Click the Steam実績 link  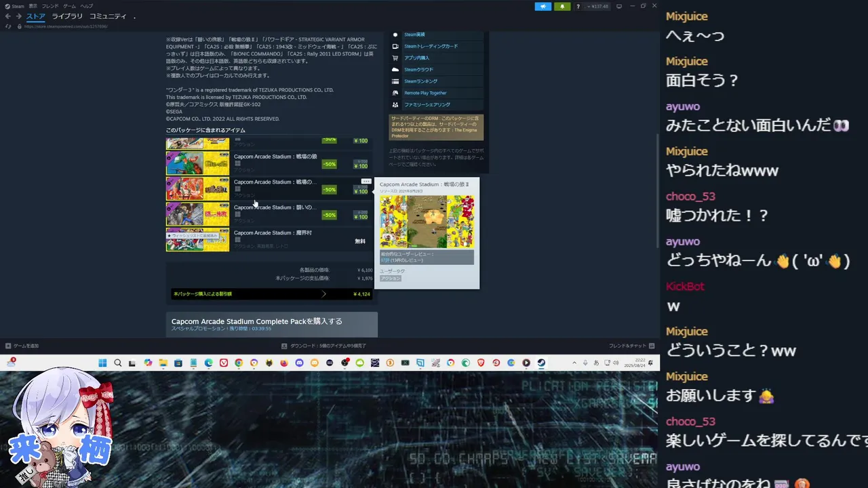(414, 35)
